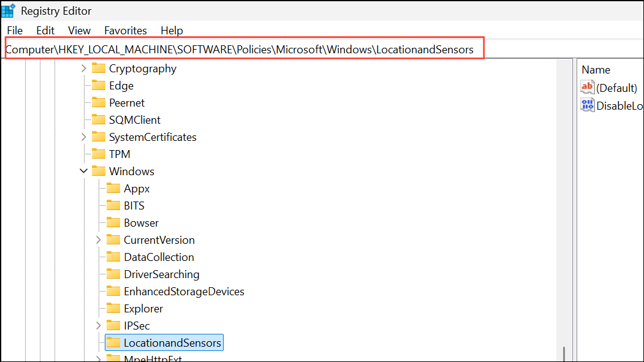This screenshot has width=644, height=362.
Task: Click the Edge folder icon
Action: [x=99, y=85]
